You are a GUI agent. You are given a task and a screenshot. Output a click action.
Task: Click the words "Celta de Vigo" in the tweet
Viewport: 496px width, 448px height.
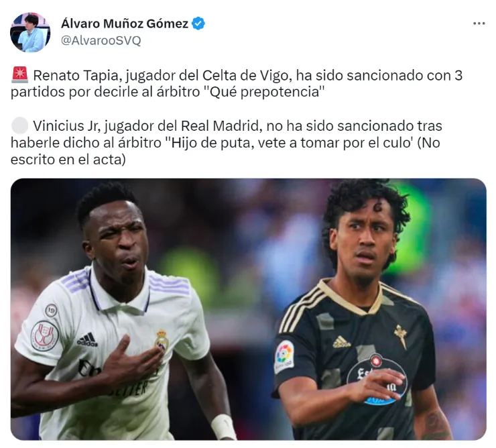pyautogui.click(x=245, y=75)
